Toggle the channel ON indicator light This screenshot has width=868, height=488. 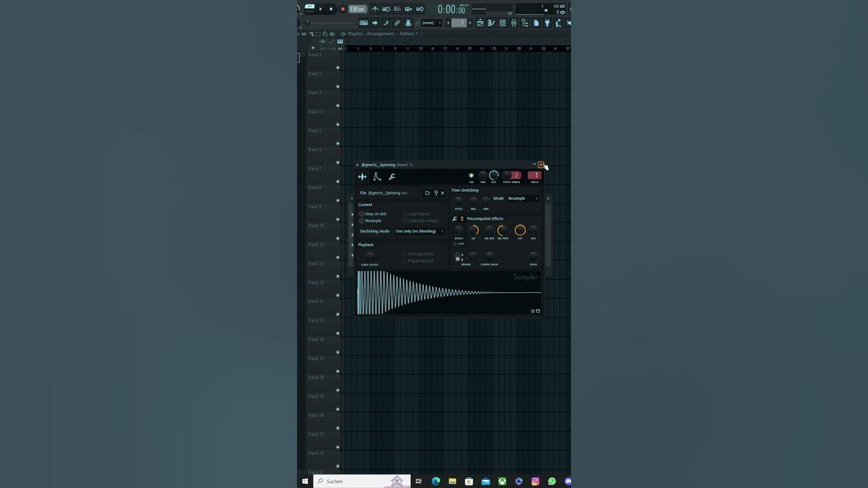click(471, 176)
